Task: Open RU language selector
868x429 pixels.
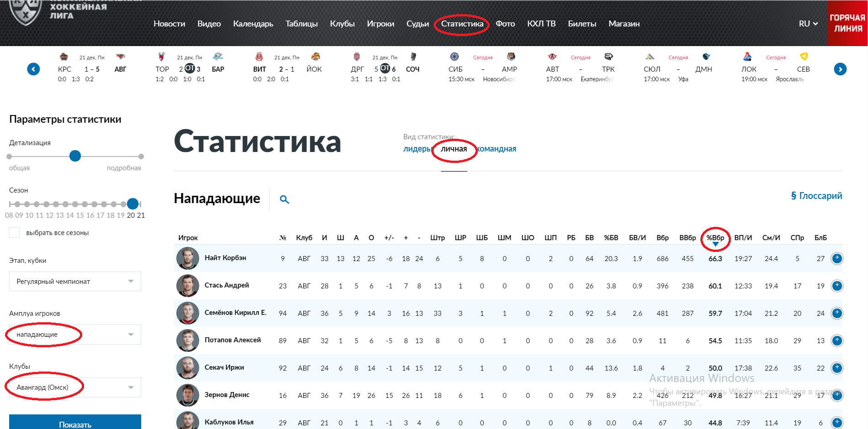Action: coord(808,24)
